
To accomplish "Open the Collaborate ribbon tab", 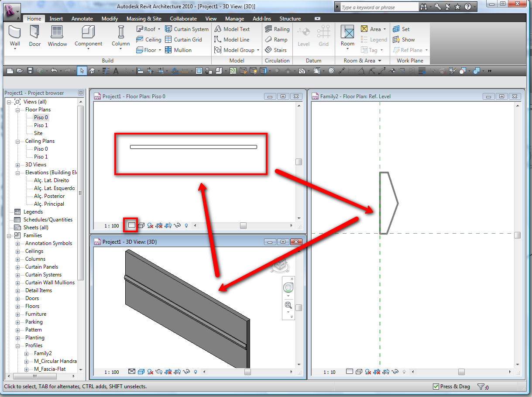I will click(183, 19).
